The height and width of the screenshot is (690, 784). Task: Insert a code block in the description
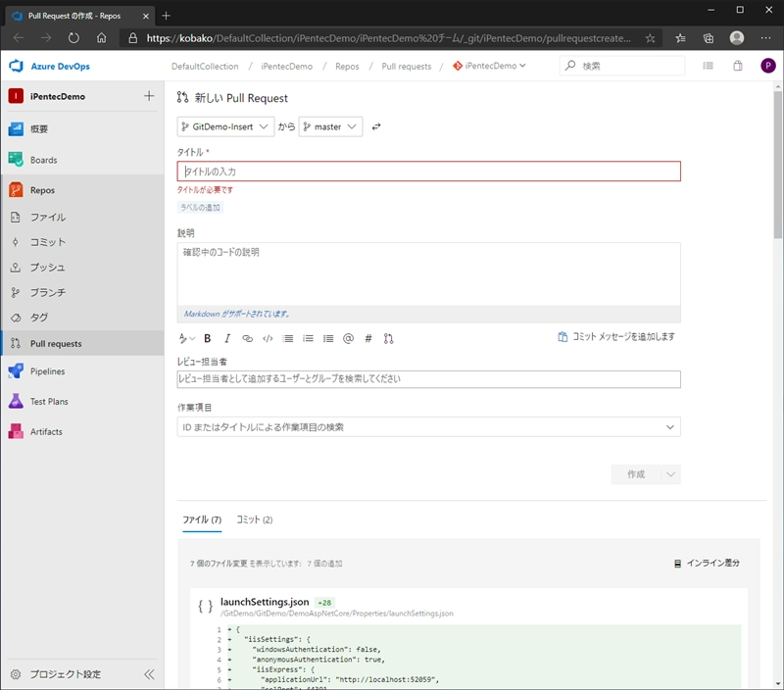pyautogui.click(x=268, y=338)
